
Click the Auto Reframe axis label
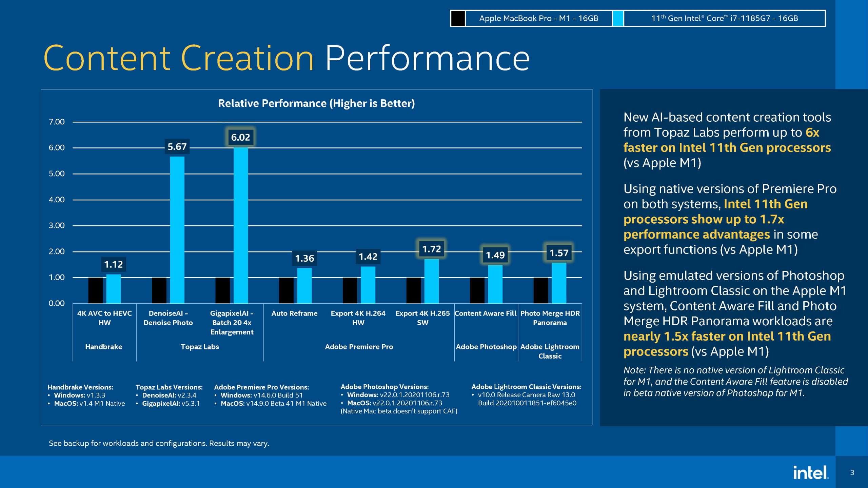point(294,313)
